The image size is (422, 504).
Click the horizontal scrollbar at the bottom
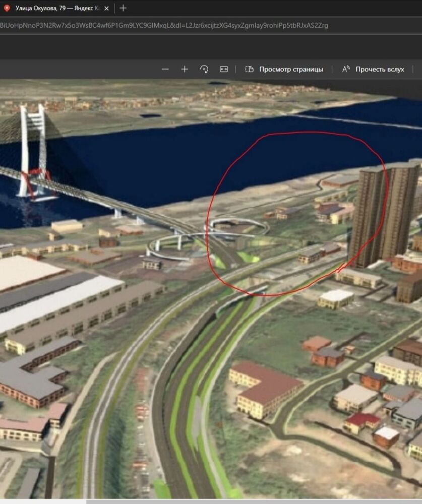(x=254, y=501)
